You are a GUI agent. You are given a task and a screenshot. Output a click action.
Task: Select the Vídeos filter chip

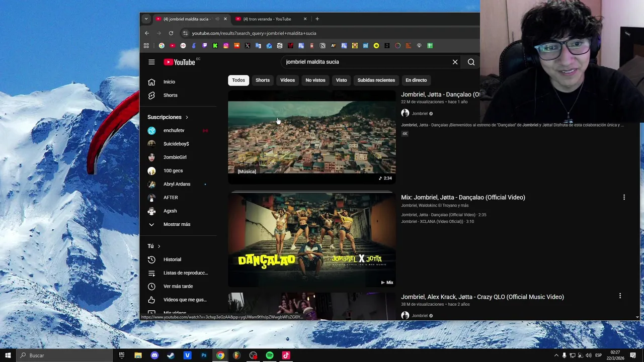[x=287, y=80]
